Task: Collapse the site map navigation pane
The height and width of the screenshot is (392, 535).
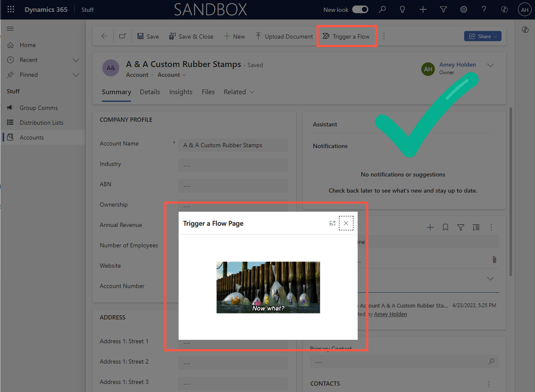Action: click(10, 29)
